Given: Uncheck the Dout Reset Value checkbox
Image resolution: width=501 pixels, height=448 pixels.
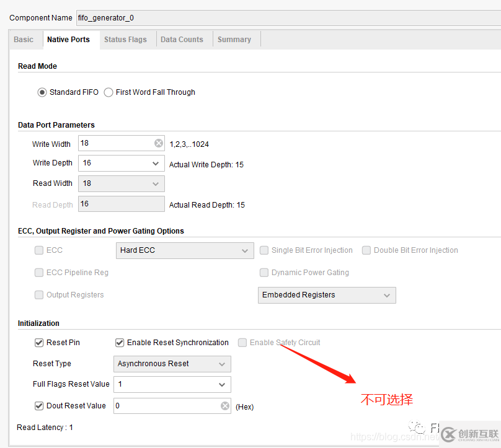Looking at the screenshot, I should [39, 406].
